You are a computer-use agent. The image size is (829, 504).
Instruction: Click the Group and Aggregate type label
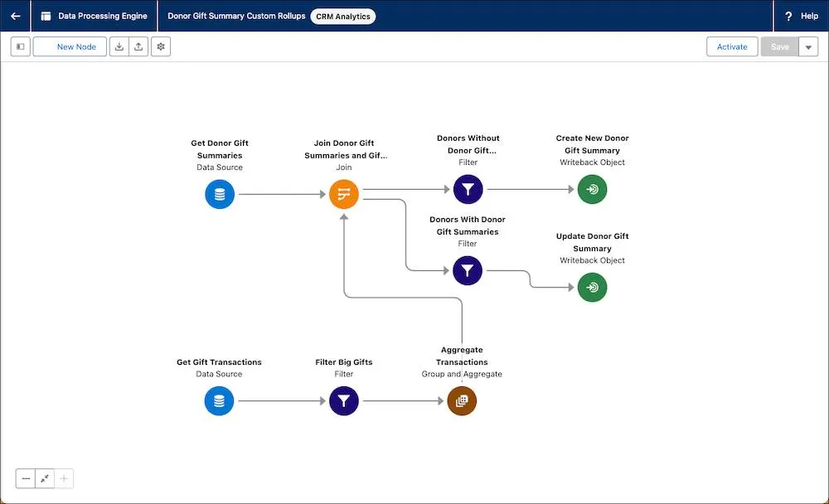pyautogui.click(x=462, y=374)
